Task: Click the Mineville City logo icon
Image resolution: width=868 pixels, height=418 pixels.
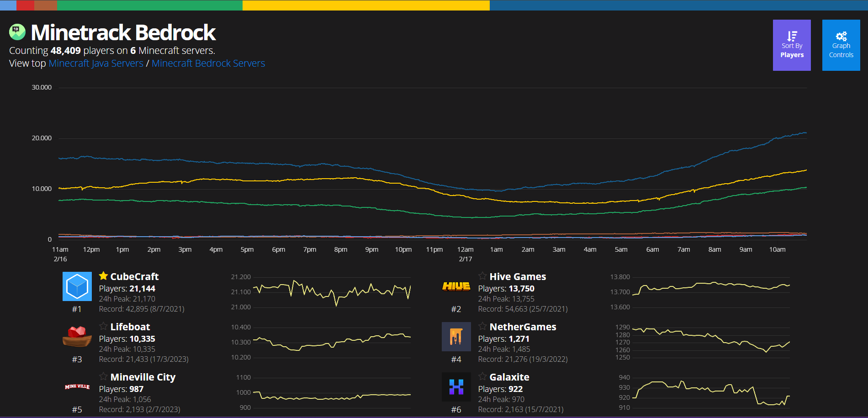Action: click(x=77, y=386)
